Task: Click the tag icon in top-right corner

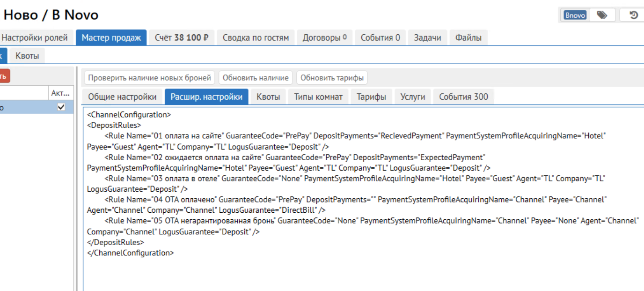Action: [602, 15]
